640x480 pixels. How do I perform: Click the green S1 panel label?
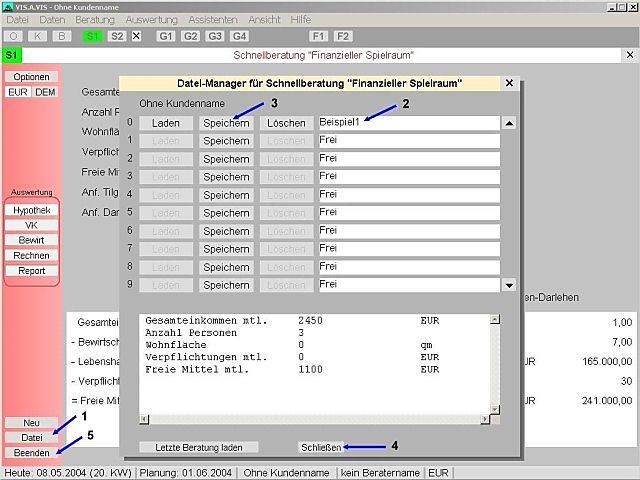coord(12,55)
